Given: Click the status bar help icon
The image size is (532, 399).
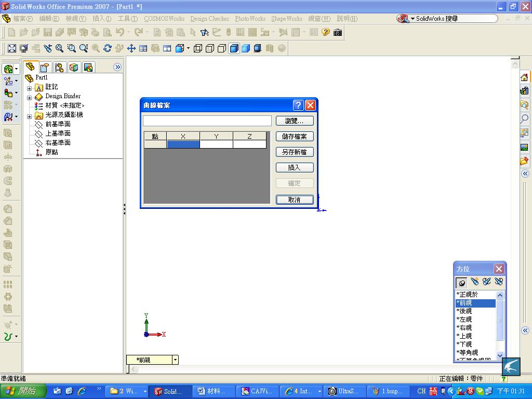Looking at the screenshot, I should (504, 379).
